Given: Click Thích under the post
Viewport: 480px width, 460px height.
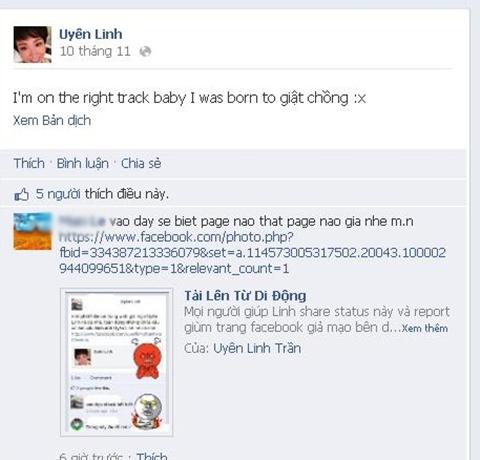Looking at the screenshot, I should click(29, 163).
